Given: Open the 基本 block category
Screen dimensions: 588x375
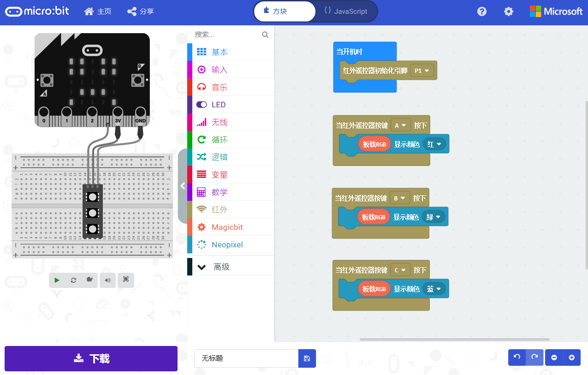Looking at the screenshot, I should coord(231,52).
